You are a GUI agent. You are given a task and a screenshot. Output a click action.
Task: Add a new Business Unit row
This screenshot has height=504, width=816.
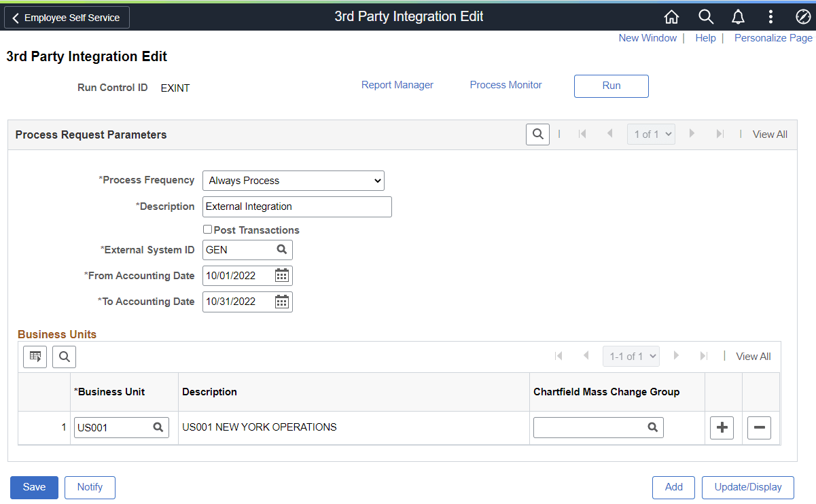[722, 427]
